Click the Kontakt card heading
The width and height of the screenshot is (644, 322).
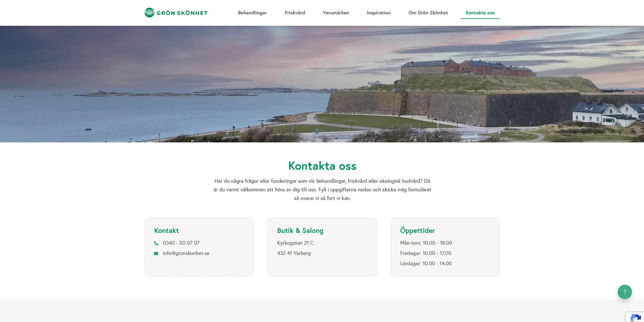point(166,231)
